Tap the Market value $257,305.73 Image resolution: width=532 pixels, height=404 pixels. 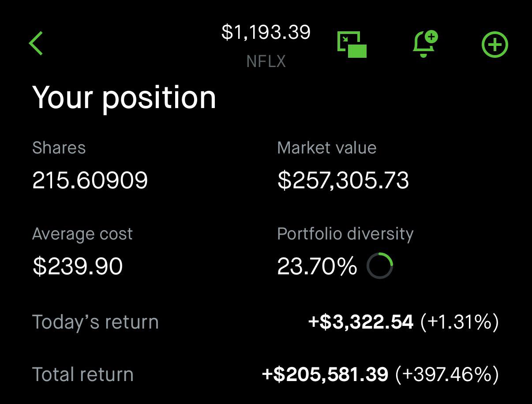[x=343, y=181]
